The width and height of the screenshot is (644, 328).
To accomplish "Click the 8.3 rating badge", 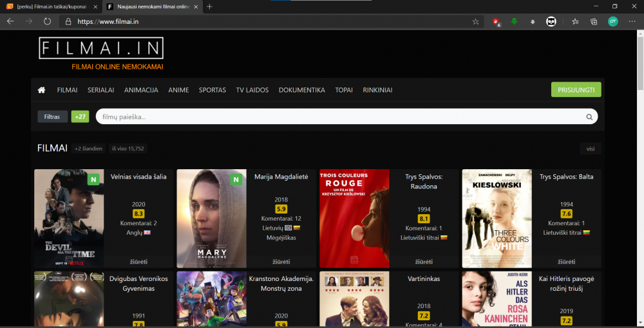I will coord(138,214).
